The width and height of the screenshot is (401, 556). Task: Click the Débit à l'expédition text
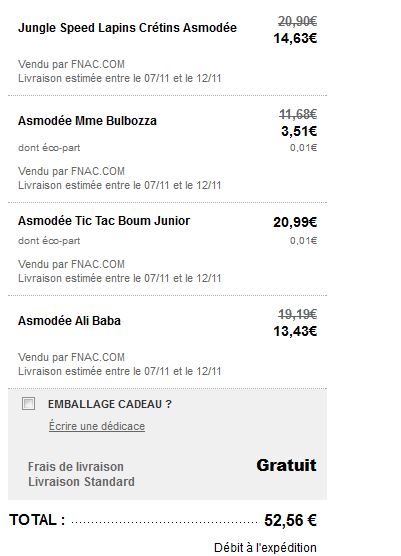(x=265, y=547)
